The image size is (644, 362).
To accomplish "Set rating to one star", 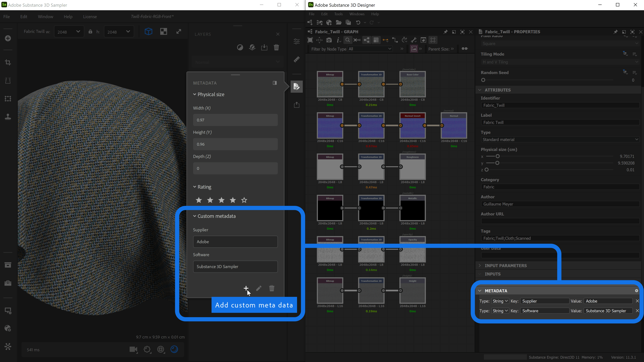I will 199,200.
